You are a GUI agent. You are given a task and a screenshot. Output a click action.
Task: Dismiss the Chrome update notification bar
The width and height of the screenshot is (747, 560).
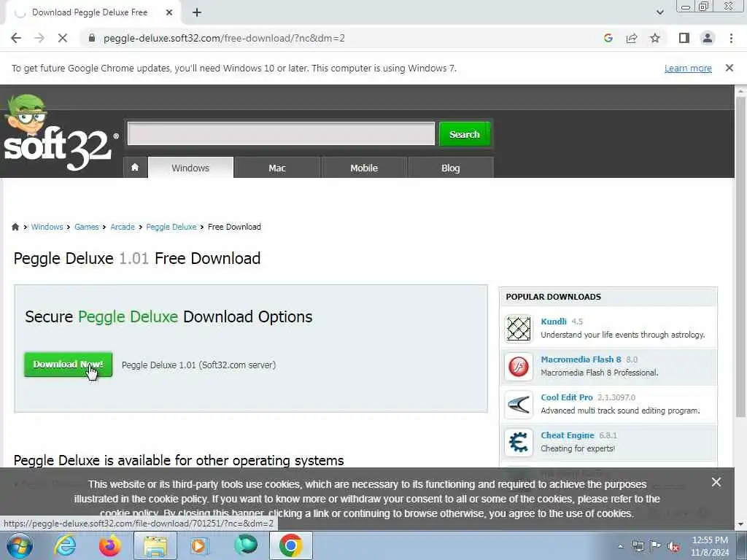(x=729, y=68)
